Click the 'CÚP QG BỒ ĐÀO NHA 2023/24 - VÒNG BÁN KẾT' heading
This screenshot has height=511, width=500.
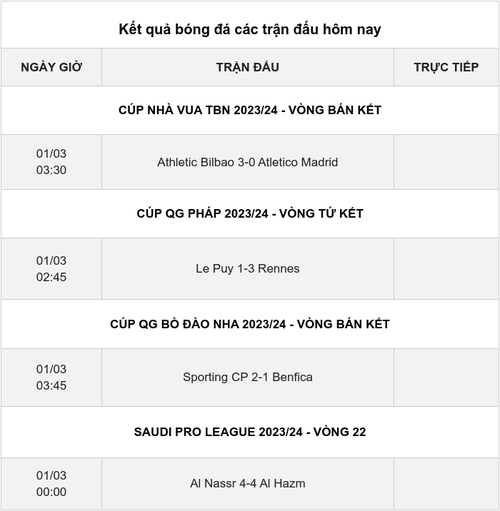click(250, 324)
